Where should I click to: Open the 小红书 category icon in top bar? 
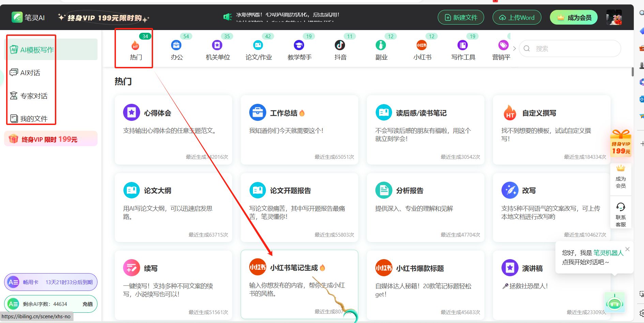(422, 45)
